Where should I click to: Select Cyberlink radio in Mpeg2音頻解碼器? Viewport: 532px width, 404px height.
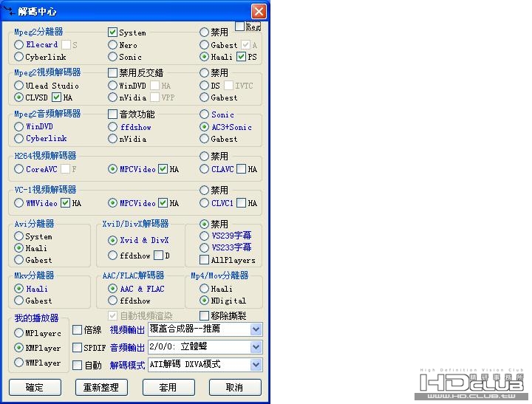click(x=19, y=138)
